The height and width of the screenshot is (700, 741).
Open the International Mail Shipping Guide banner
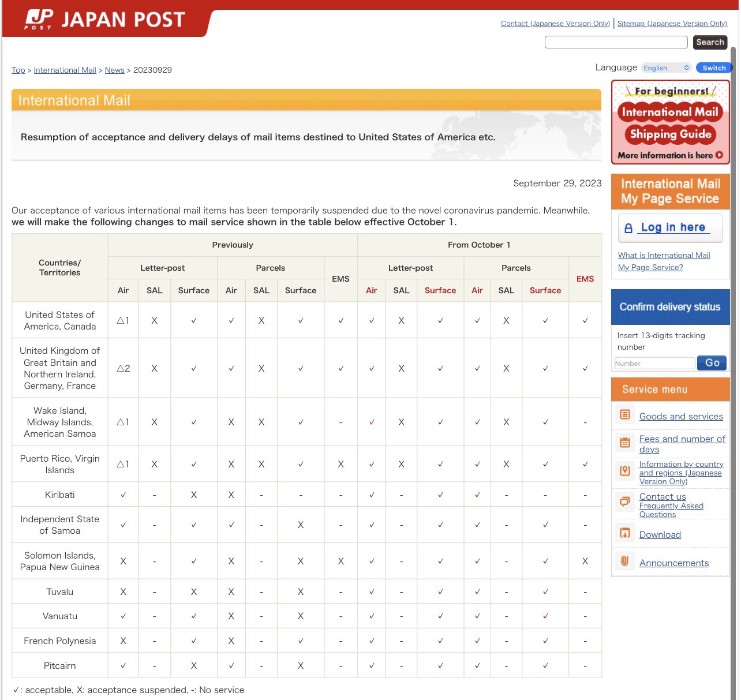pyautogui.click(x=670, y=122)
